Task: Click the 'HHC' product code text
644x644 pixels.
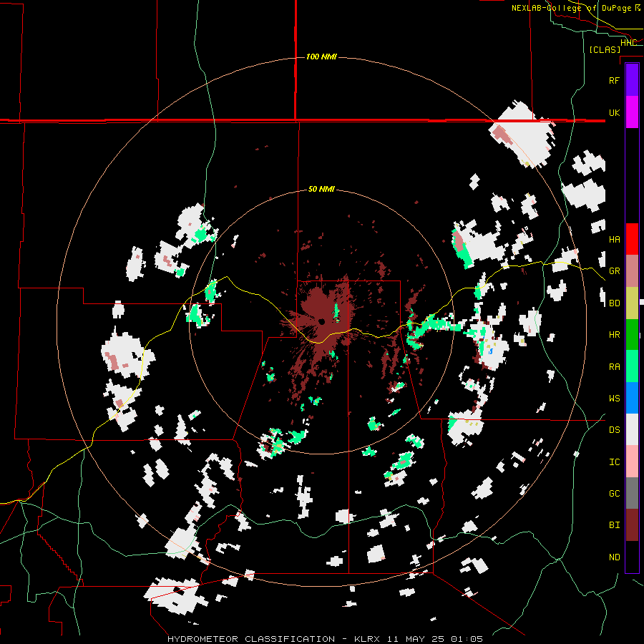Action: click(x=628, y=43)
